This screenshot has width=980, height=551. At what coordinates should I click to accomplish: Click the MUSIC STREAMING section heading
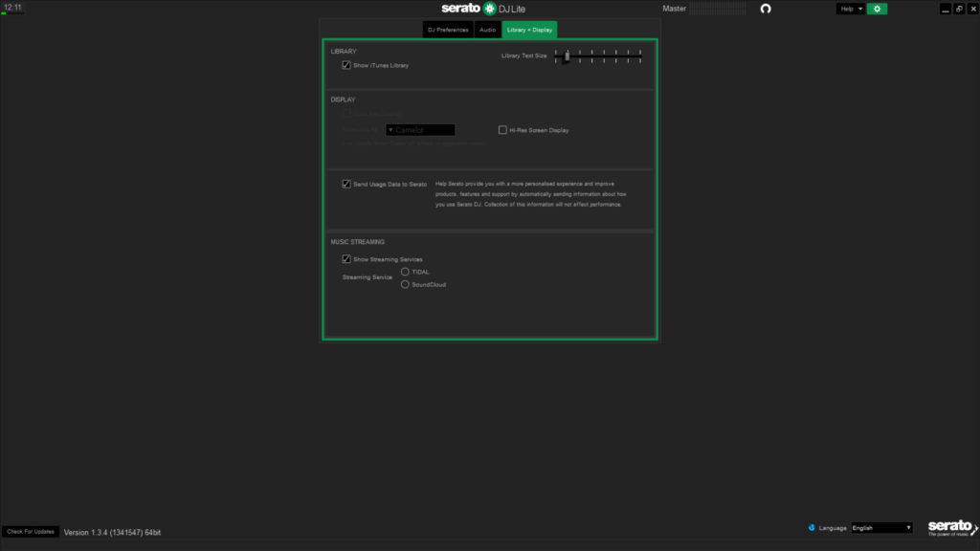point(358,242)
